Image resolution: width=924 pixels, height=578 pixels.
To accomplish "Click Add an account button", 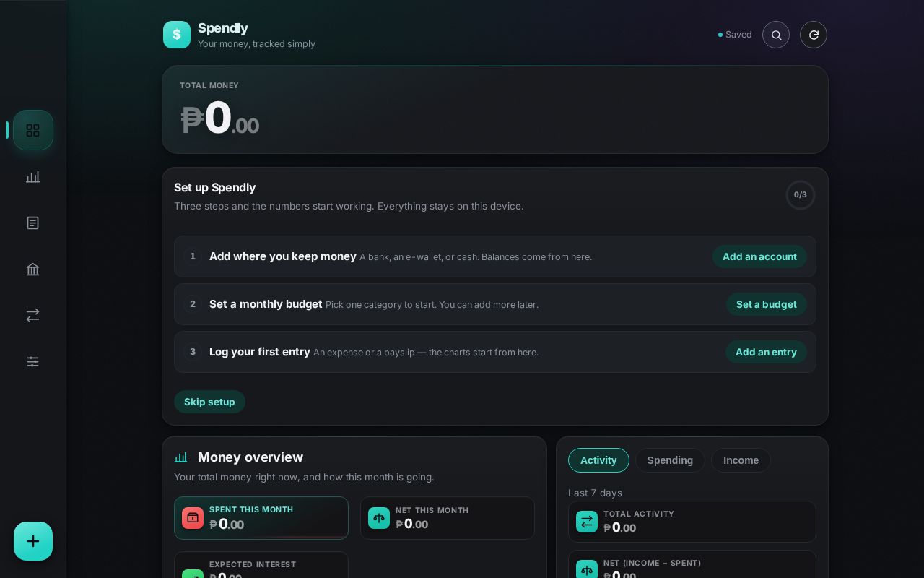I will [759, 256].
